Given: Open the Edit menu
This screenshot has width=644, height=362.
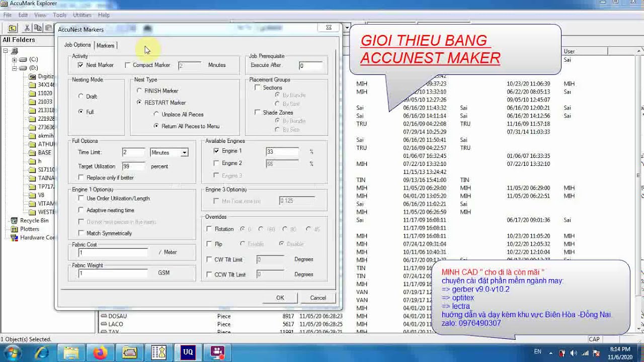Looking at the screenshot, I should click(x=23, y=15).
